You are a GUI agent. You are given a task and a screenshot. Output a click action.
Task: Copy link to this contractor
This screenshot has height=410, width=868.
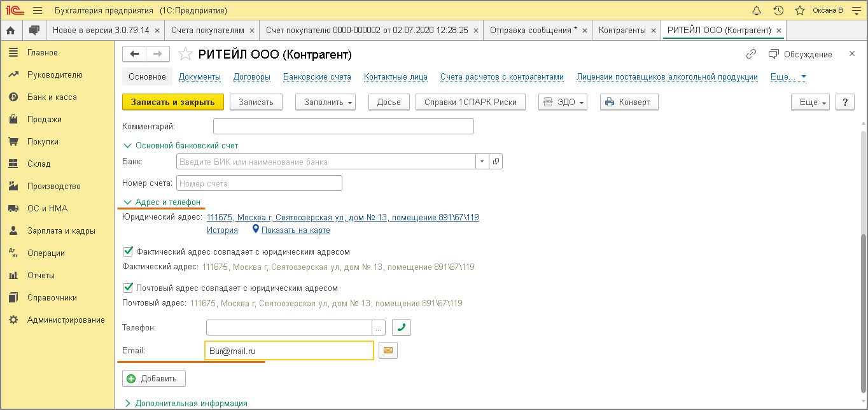click(751, 54)
